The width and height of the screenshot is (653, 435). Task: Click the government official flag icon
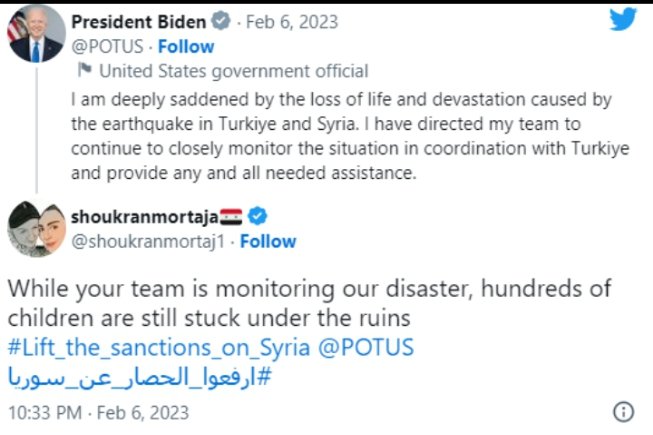tap(85, 71)
